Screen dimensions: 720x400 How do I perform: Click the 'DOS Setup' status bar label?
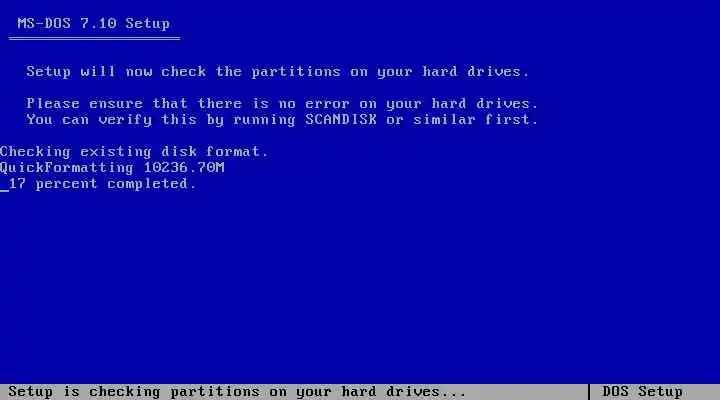[642, 392]
